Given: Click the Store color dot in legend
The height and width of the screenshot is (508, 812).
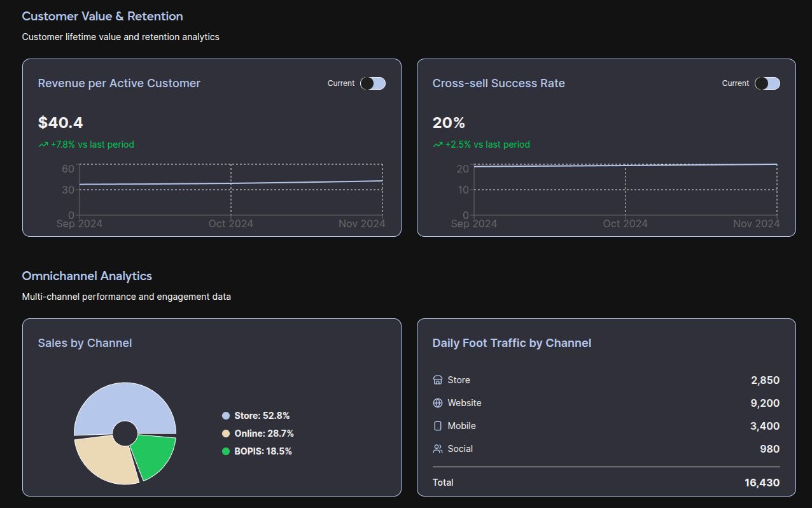Looking at the screenshot, I should point(226,416).
